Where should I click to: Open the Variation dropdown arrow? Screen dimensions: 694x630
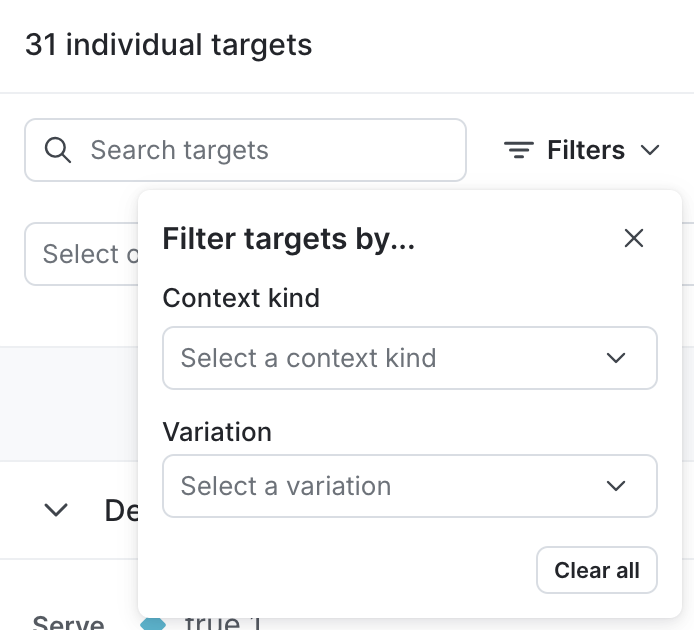coord(616,486)
